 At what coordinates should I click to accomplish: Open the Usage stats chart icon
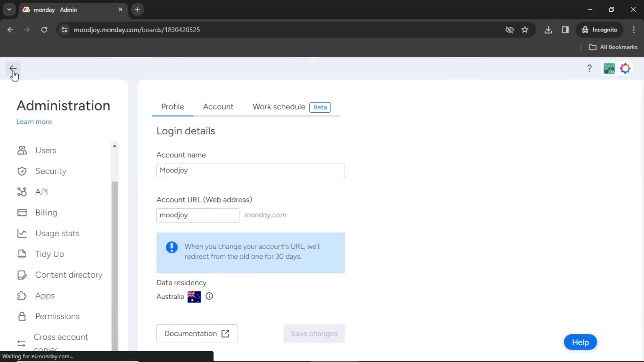[x=22, y=234]
